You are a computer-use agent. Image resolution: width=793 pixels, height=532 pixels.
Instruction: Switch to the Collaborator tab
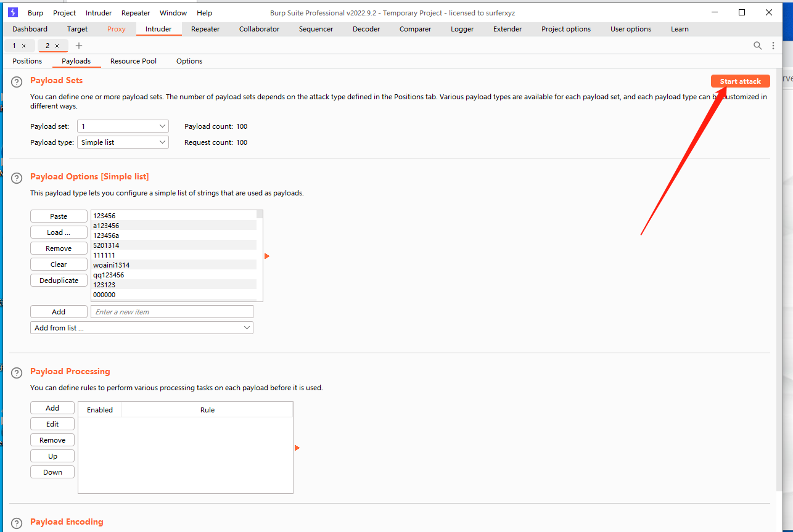point(259,29)
